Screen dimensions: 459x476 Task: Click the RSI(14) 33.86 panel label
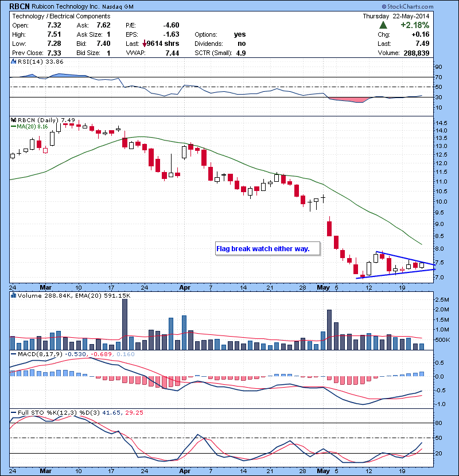(x=41, y=61)
